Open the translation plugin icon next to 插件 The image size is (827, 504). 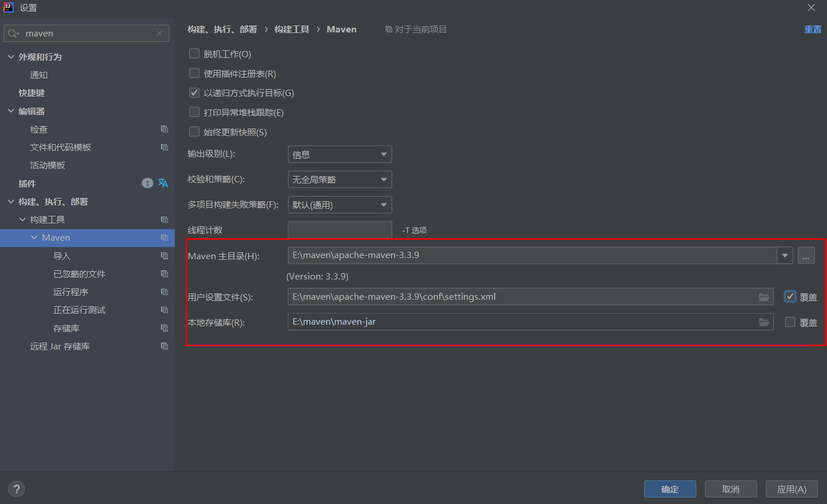pos(163,183)
